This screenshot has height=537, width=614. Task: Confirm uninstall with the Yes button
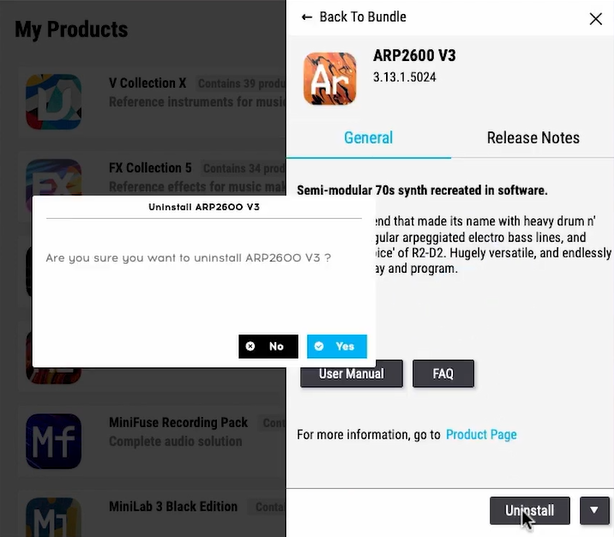[337, 346]
